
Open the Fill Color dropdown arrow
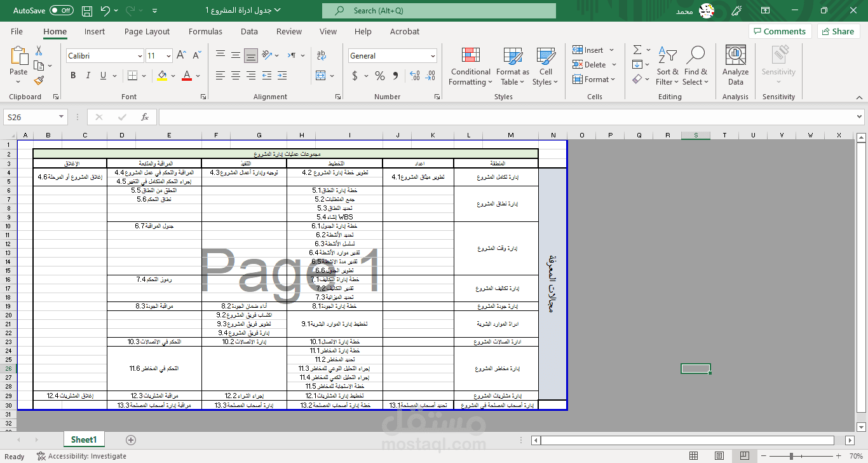[x=173, y=76]
